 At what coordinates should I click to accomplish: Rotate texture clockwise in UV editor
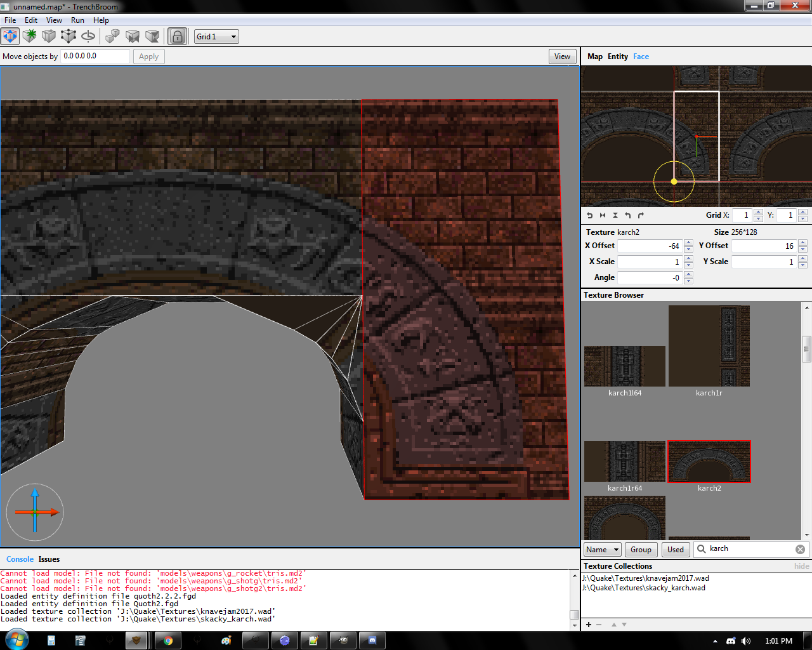[x=640, y=215]
